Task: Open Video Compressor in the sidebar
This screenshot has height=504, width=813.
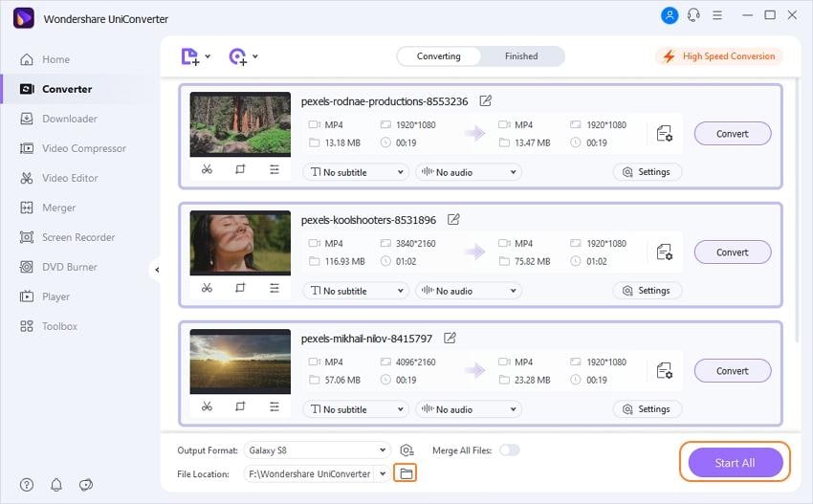Action: [x=73, y=148]
